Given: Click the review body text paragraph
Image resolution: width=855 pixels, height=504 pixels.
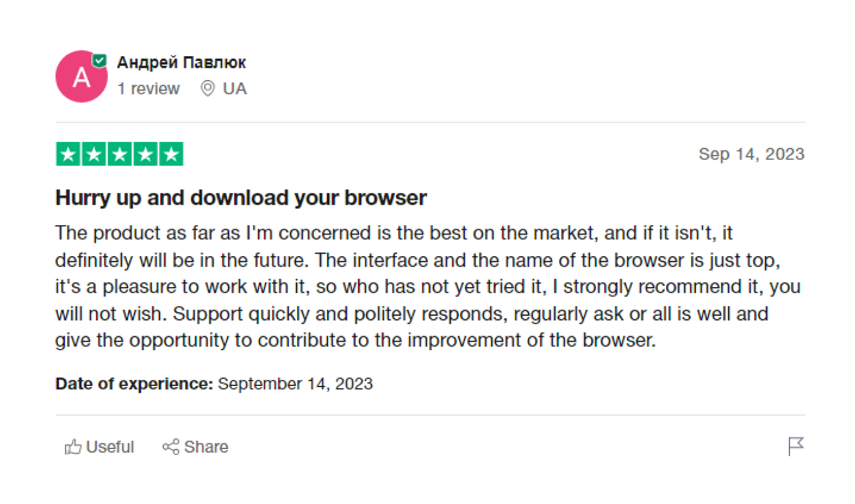Looking at the screenshot, I should (428, 286).
